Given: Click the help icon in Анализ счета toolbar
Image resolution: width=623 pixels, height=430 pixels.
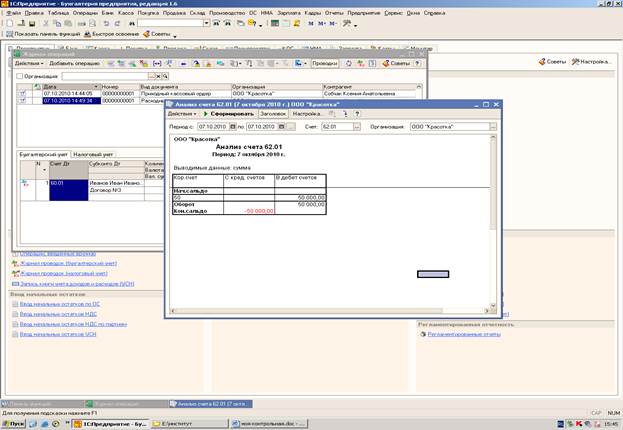Looking at the screenshot, I should point(357,114).
